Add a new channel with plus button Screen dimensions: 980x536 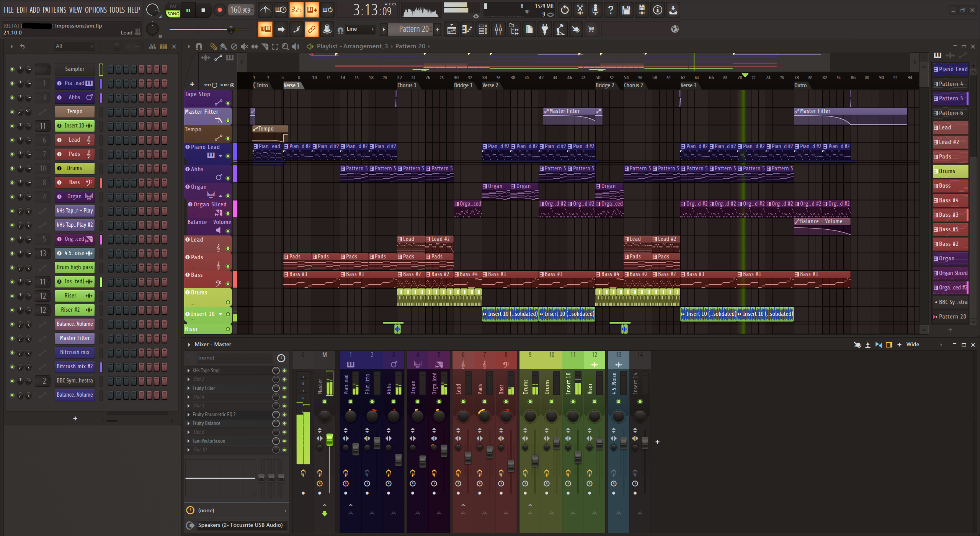coord(75,418)
